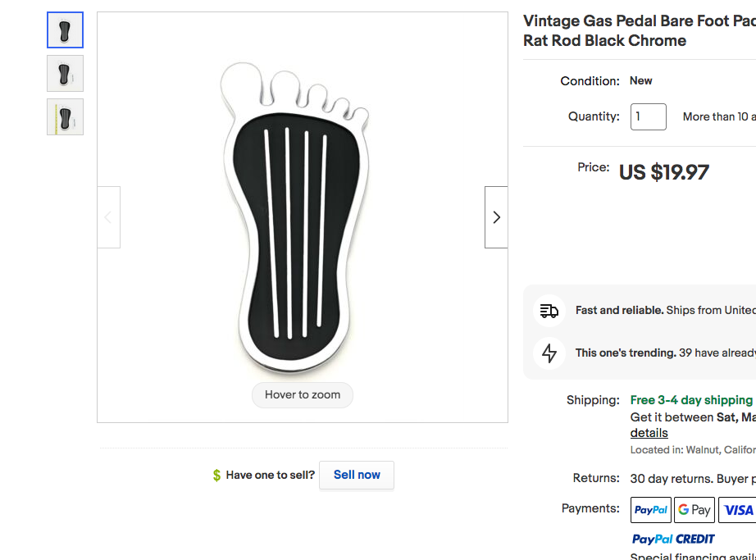Screen dimensions: 756x560
Task: Click the main foot pedal image
Action: tap(295, 217)
